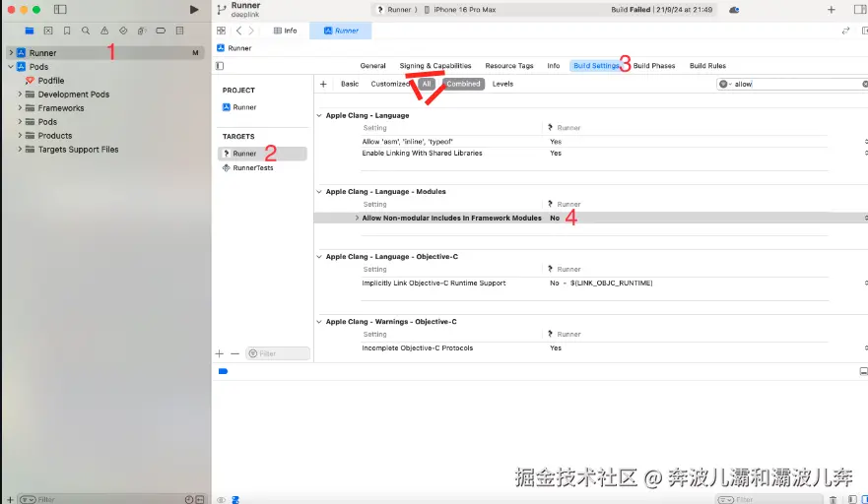
Task: Select the Build Settings tab
Action: coord(596,66)
